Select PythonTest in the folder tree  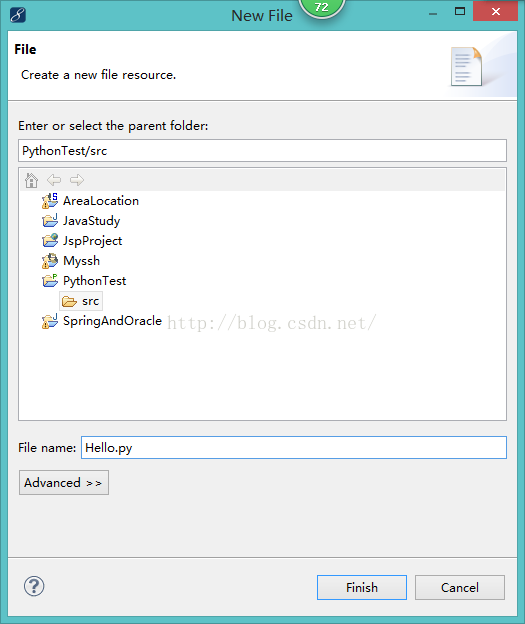(x=94, y=281)
